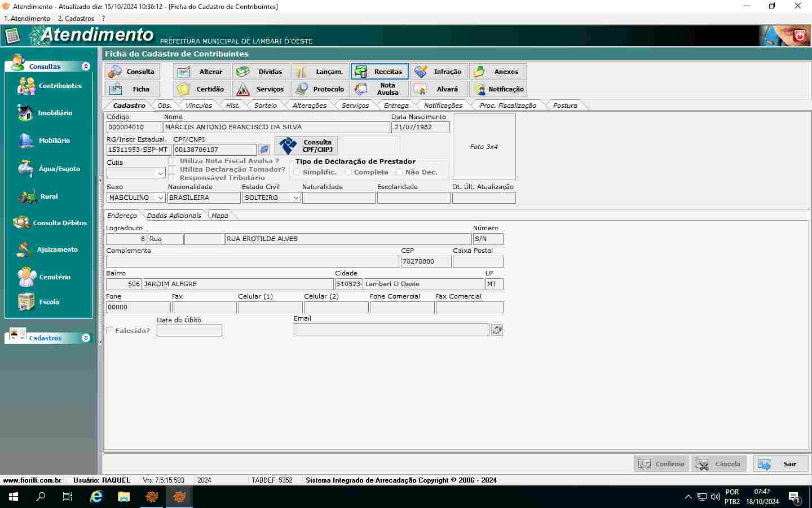Open the Dados Adicionais tab

[x=174, y=216]
